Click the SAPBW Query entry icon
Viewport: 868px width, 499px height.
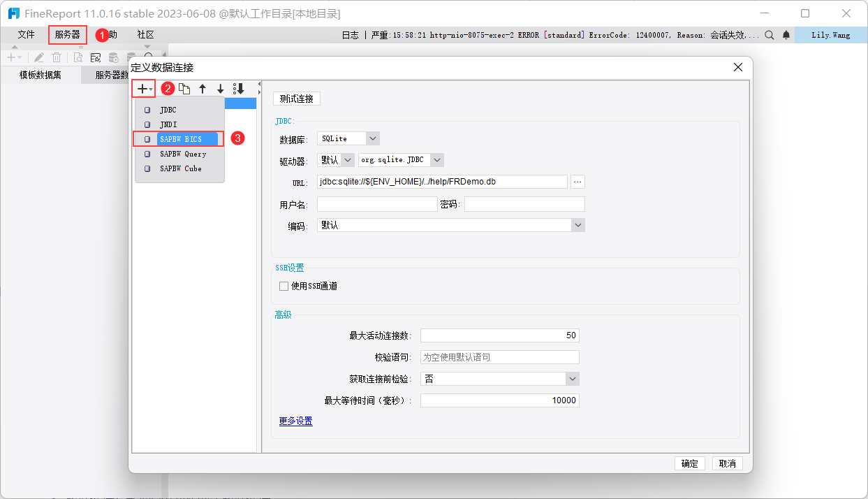(147, 154)
